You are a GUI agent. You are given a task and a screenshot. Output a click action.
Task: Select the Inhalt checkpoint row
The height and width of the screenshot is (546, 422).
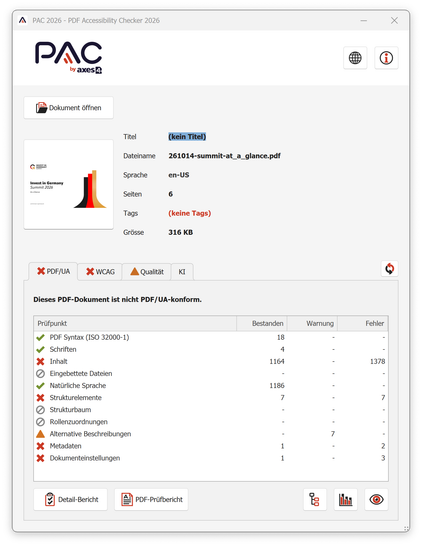click(x=211, y=361)
